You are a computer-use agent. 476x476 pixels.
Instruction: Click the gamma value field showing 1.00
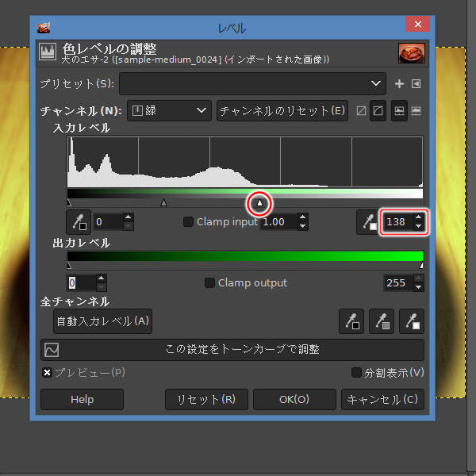(x=278, y=222)
